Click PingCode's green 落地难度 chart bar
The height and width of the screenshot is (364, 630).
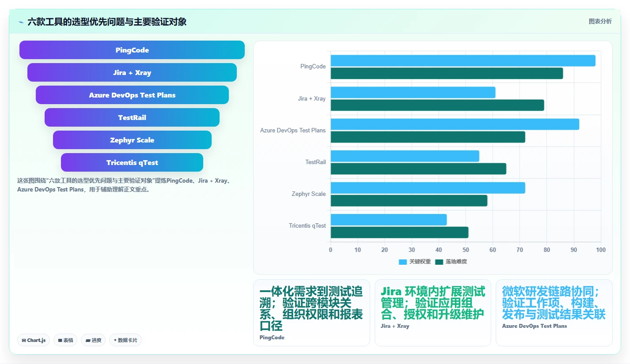pos(447,73)
